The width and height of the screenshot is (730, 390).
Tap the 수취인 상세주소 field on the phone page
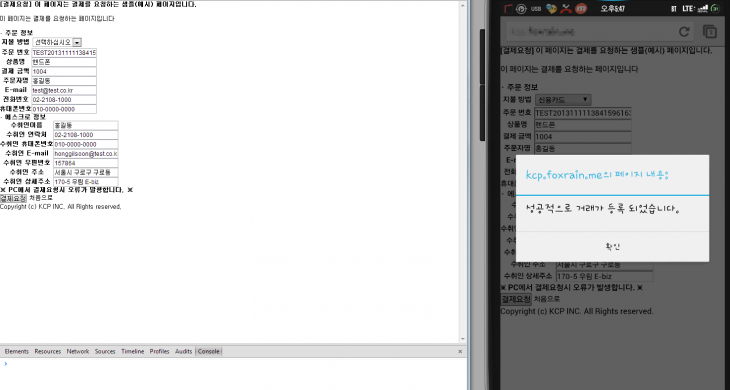tap(605, 276)
